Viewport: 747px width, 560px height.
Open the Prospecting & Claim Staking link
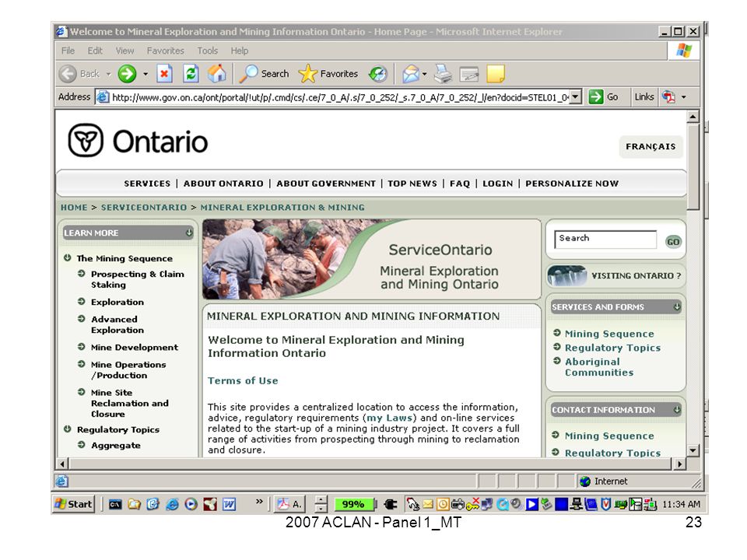coord(138,279)
